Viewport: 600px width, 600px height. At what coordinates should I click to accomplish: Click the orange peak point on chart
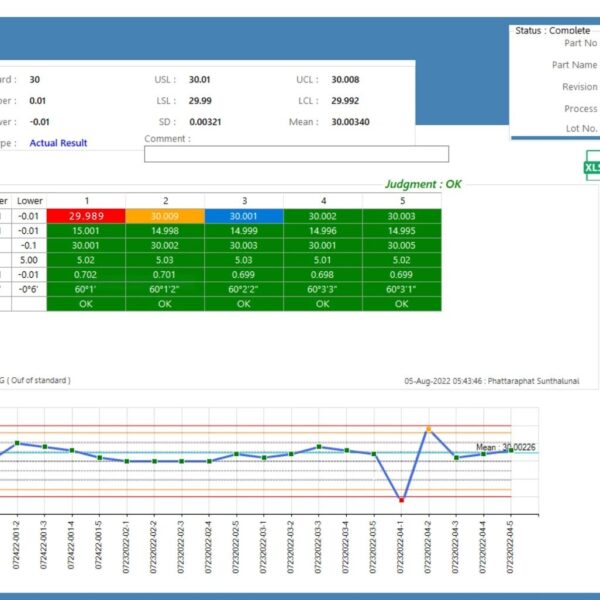(428, 429)
